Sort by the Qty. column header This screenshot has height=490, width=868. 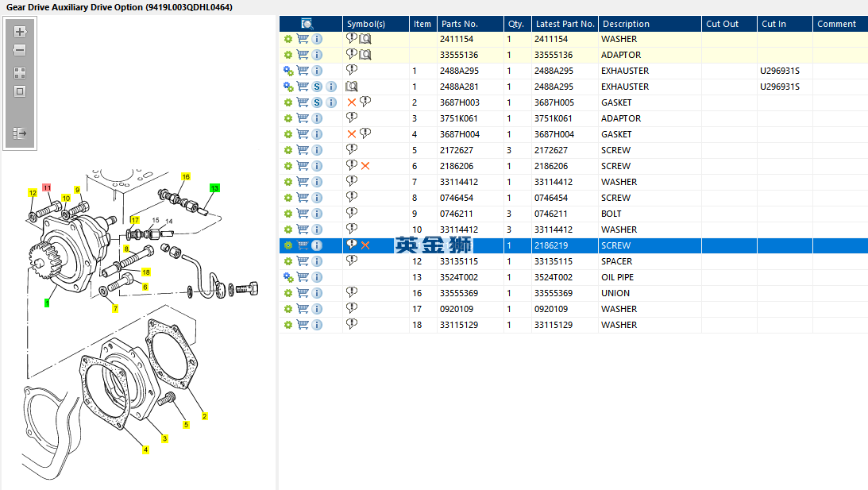(517, 24)
